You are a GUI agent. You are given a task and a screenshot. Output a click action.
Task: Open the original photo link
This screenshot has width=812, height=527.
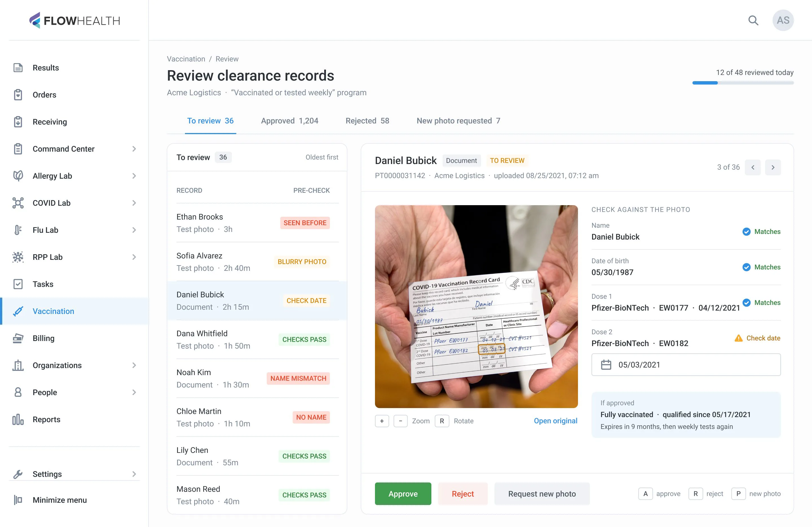tap(555, 420)
